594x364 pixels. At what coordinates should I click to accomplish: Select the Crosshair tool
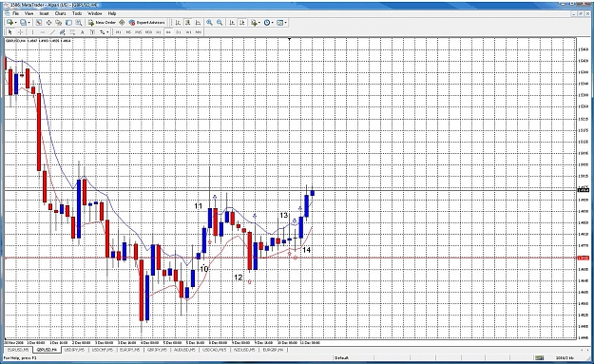[x=21, y=32]
